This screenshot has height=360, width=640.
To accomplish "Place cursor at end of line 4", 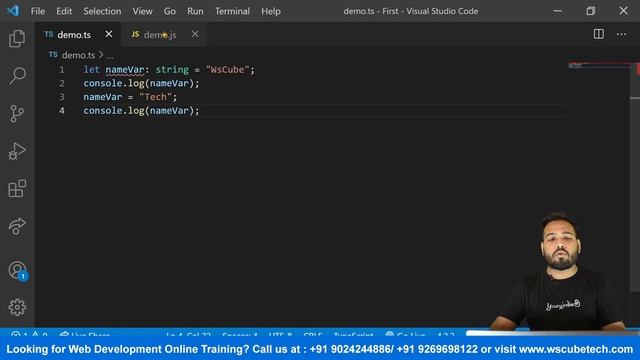I will point(200,111).
